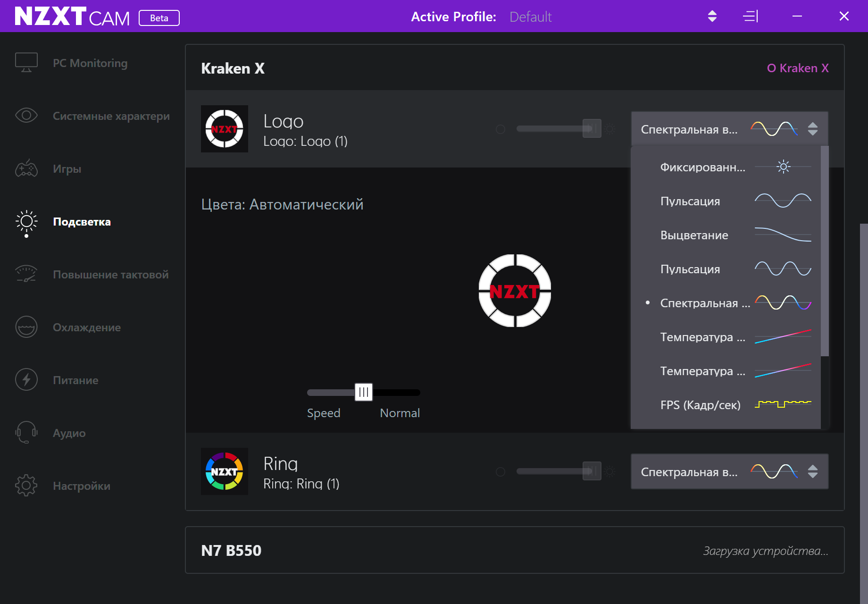Select the Выцветание fading mode
Screen dimensions: 868x604
(726, 235)
